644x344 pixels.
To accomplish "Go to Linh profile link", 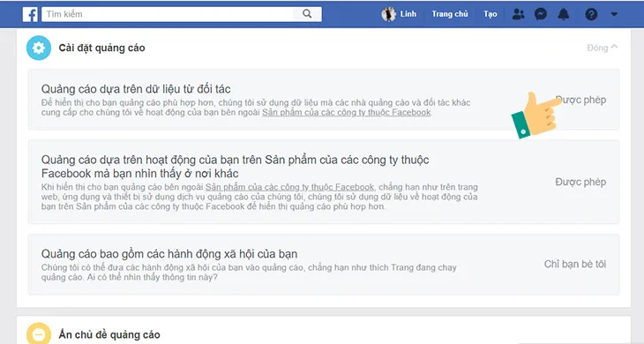I will coord(408,14).
